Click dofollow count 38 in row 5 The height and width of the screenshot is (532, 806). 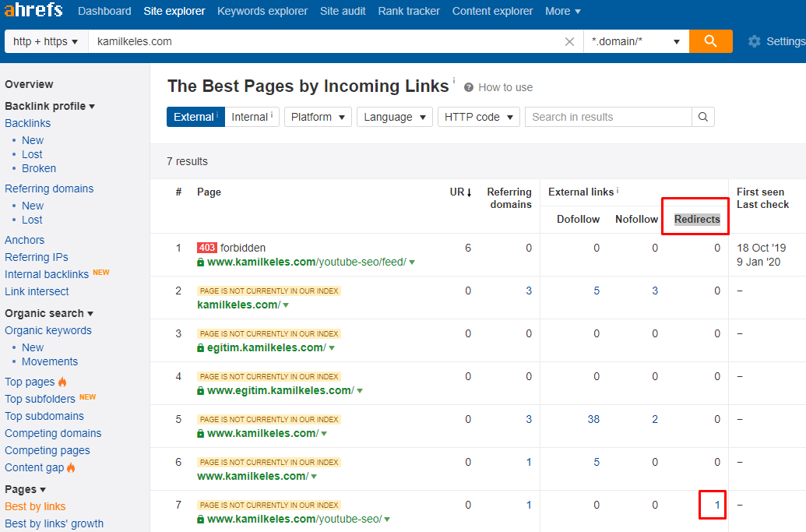(593, 419)
